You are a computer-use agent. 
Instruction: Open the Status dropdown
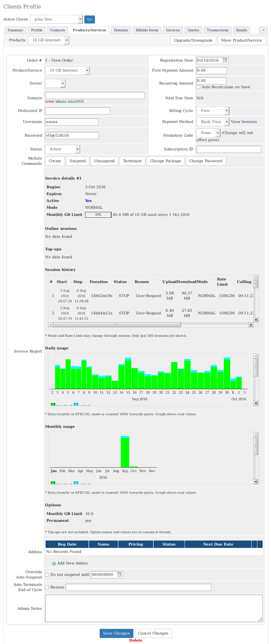click(x=62, y=149)
